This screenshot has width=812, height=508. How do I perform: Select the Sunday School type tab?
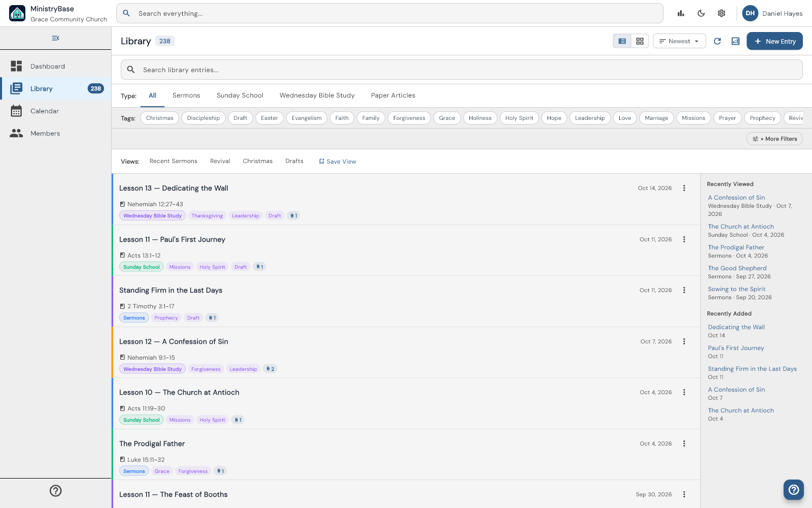[240, 96]
